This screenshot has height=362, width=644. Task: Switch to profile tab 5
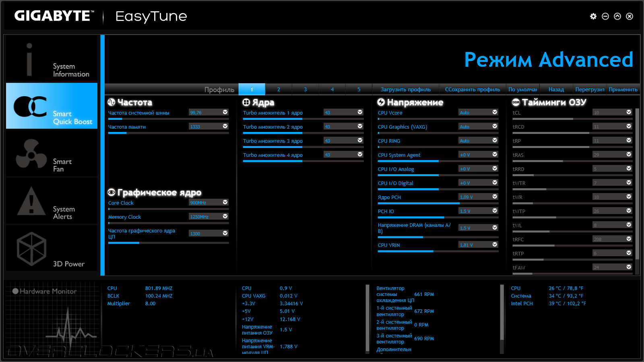point(359,89)
